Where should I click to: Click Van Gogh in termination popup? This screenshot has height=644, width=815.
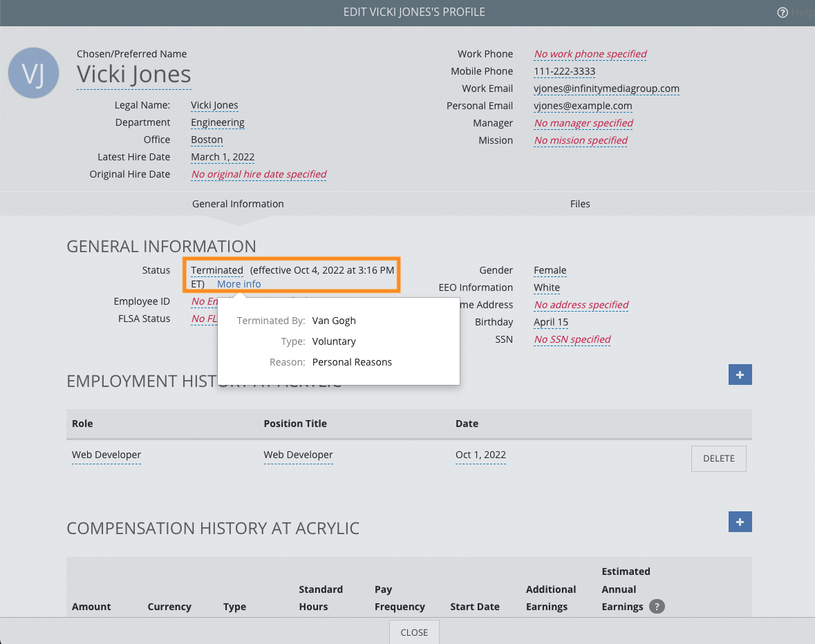334,321
